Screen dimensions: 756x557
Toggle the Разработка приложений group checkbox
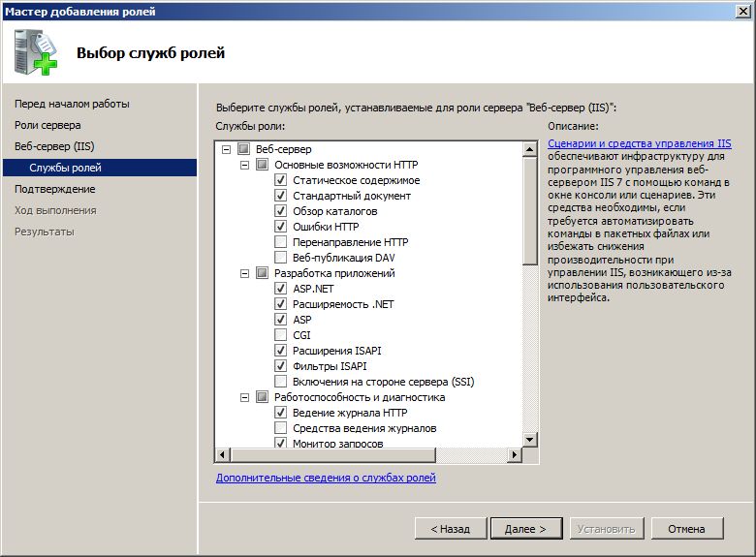pyautogui.click(x=262, y=273)
